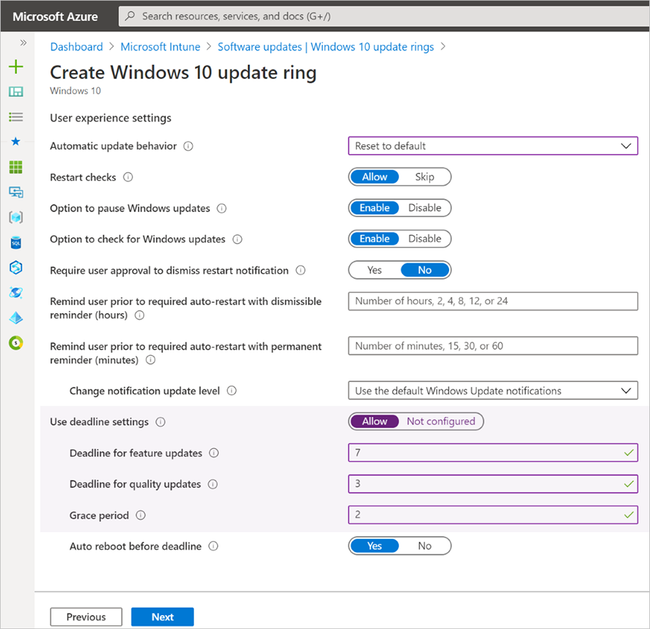
Task: Open the All services list icon
Action: tap(16, 117)
